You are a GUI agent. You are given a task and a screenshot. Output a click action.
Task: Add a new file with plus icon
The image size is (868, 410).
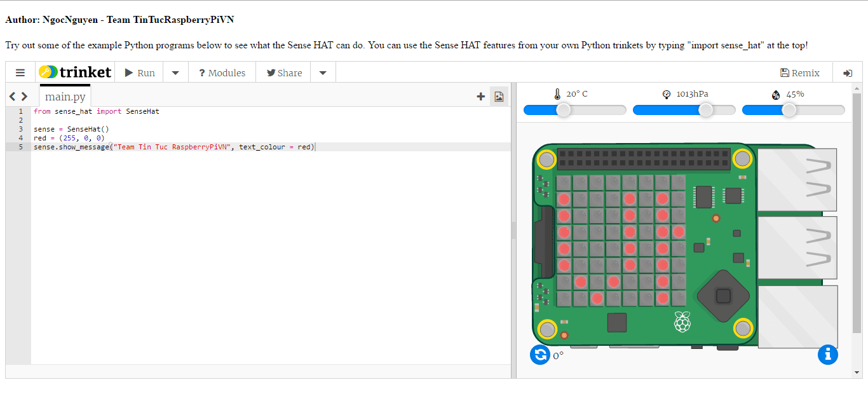(480, 97)
